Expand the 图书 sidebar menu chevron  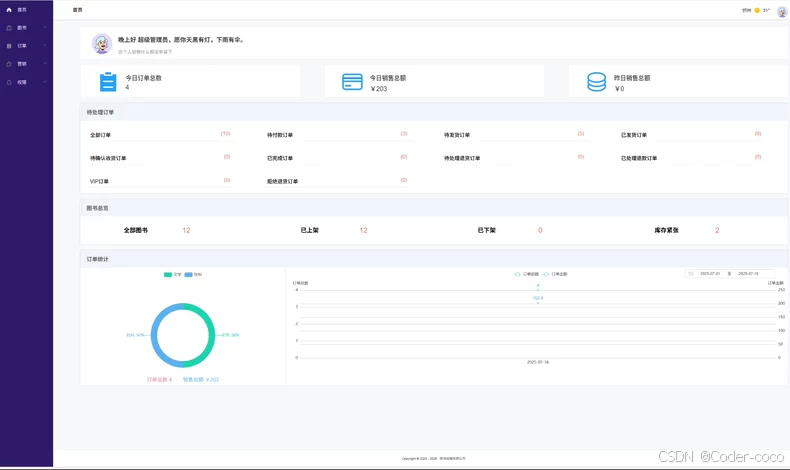tap(45, 27)
